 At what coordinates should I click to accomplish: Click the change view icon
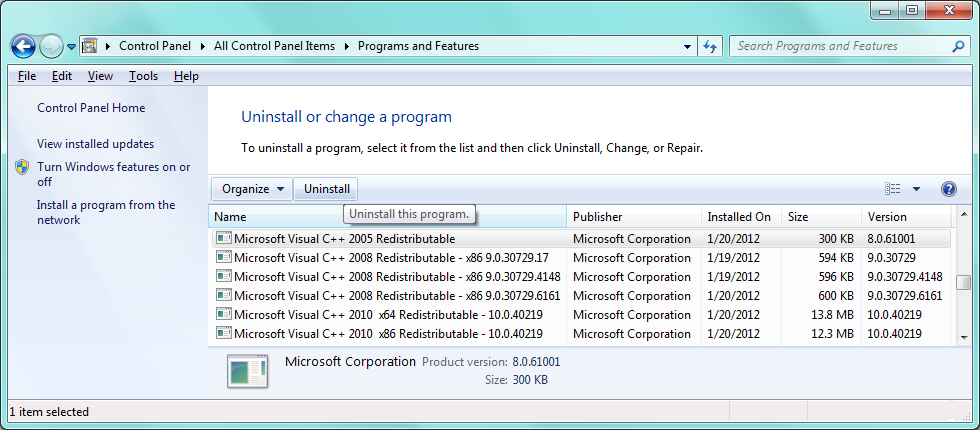(892, 189)
